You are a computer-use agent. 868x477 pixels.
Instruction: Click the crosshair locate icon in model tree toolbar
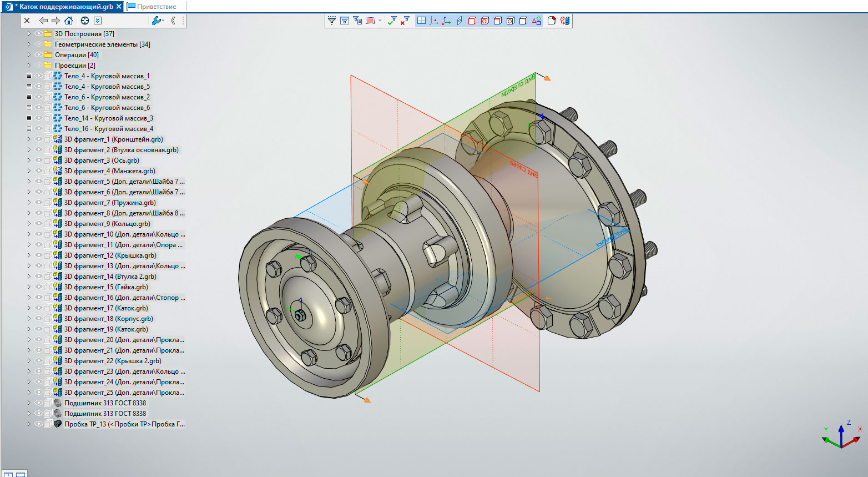(85, 21)
